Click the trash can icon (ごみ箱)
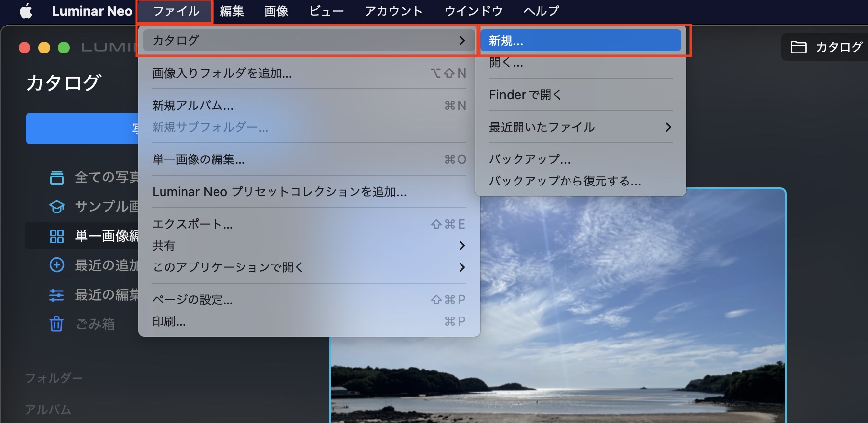 [x=56, y=324]
